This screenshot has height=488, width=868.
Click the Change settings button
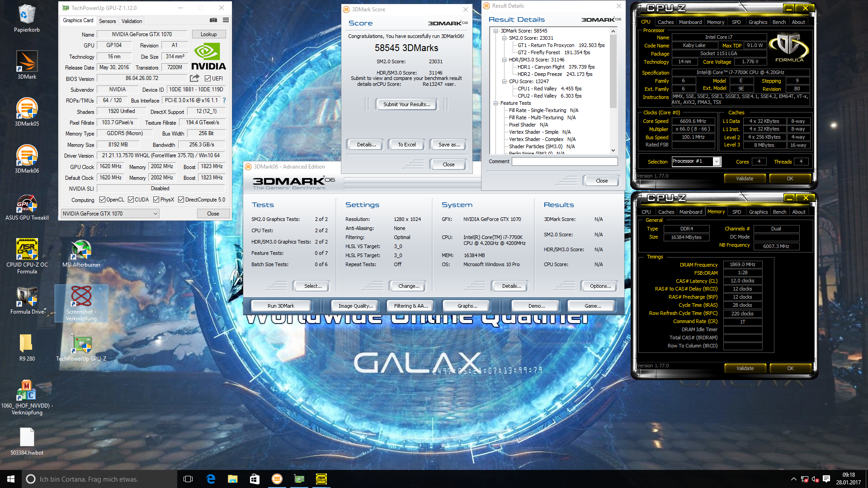tap(409, 286)
